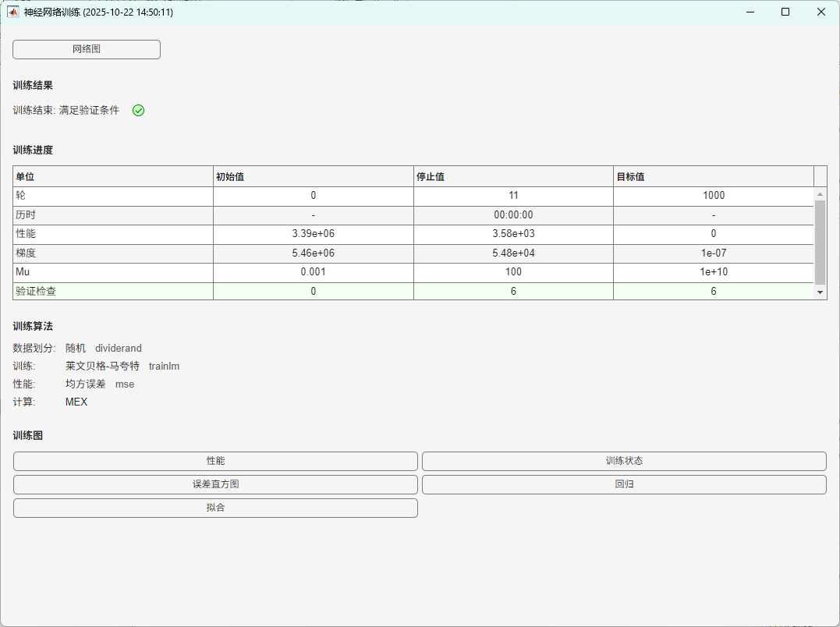Open the 性能 performance plot
Viewport: 840px width, 627px height.
[215, 461]
